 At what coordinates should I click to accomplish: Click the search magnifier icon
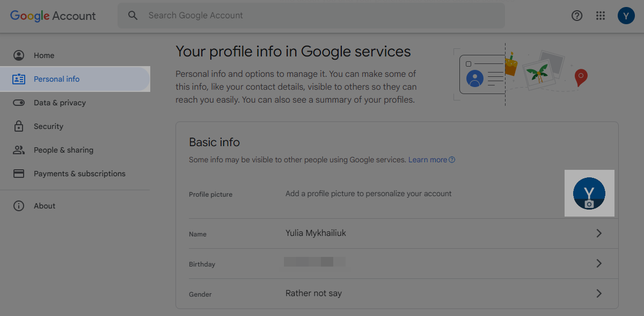pos(133,16)
